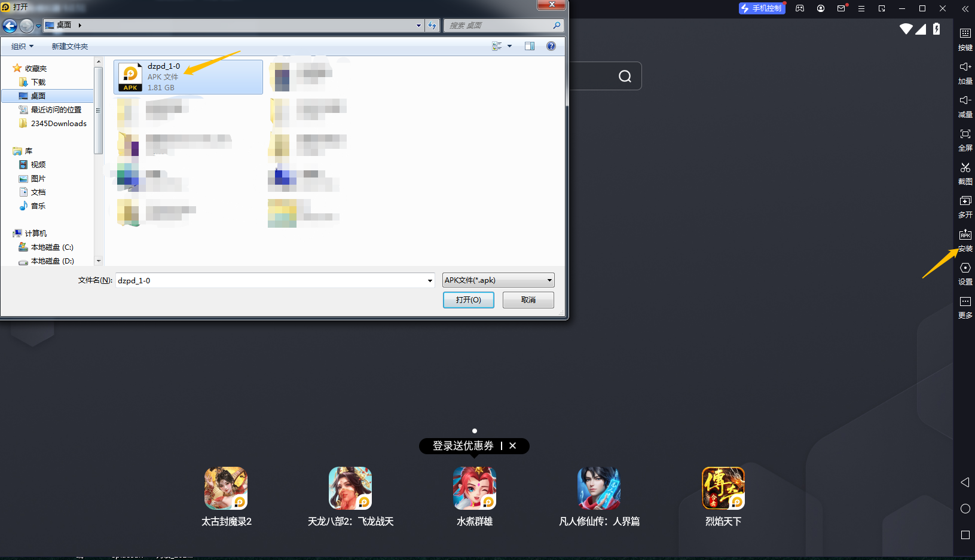Open the 组织 menu
975x560 pixels.
pyautogui.click(x=22, y=46)
